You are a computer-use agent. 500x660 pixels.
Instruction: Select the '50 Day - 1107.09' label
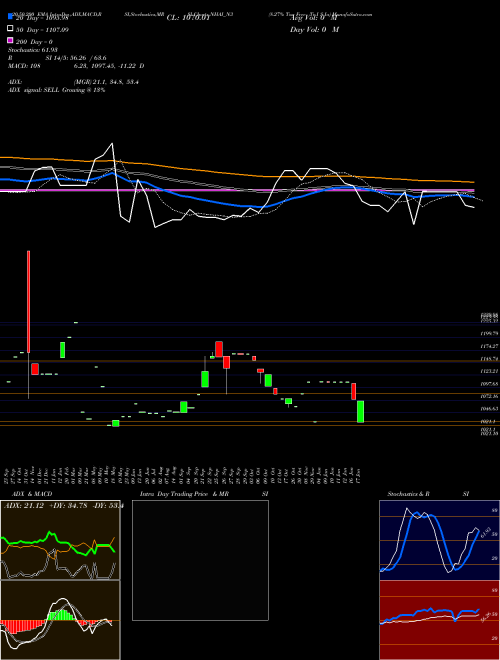pyautogui.click(x=42, y=30)
